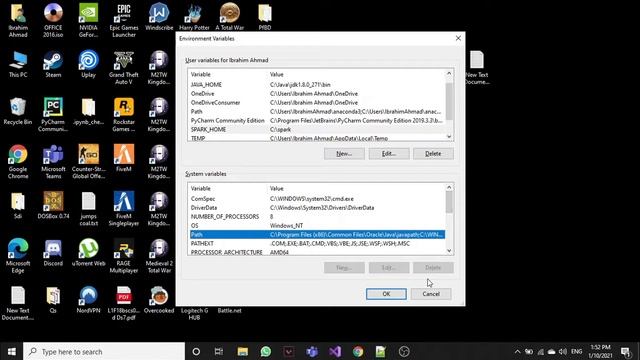Select the uTorrent Web icon
This screenshot has height=360, width=640.
point(88,253)
